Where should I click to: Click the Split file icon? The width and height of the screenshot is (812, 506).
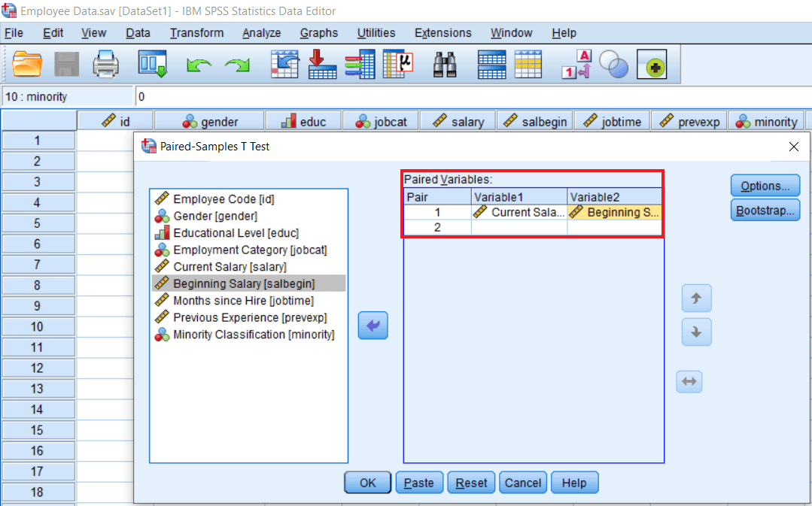click(x=491, y=65)
